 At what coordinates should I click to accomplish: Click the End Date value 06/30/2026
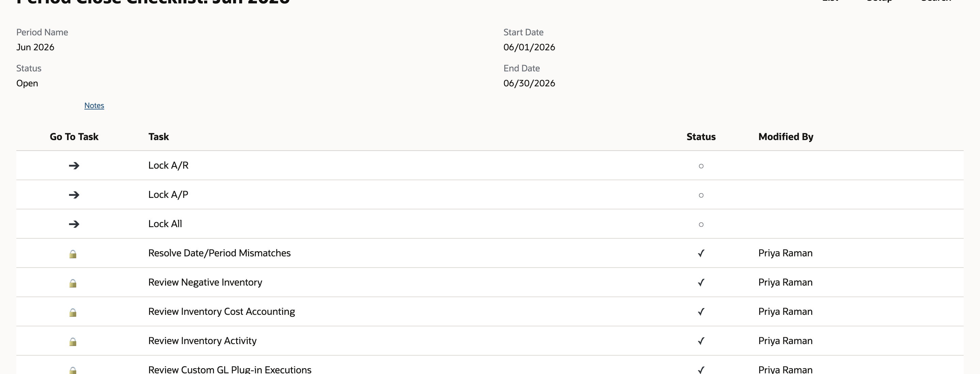[x=529, y=83]
